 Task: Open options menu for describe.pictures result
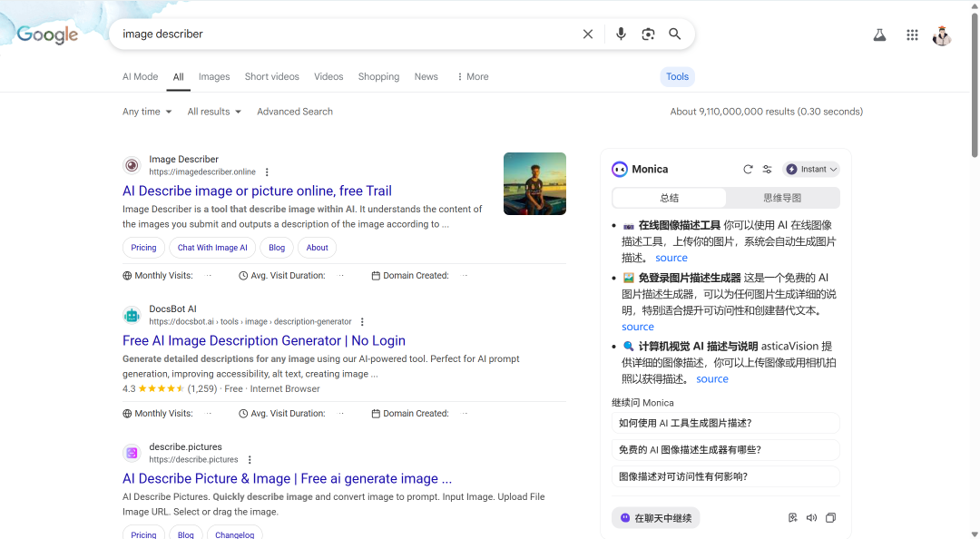point(250,459)
